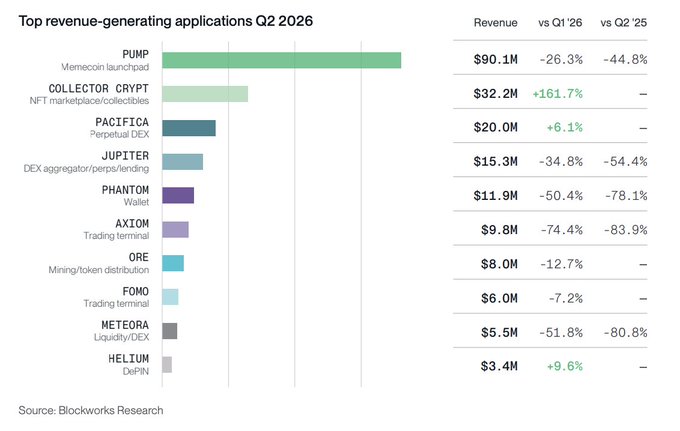Click 'NFT marketplace/collectibles' subtitle
Screen dimensions: 680x431
89,101
